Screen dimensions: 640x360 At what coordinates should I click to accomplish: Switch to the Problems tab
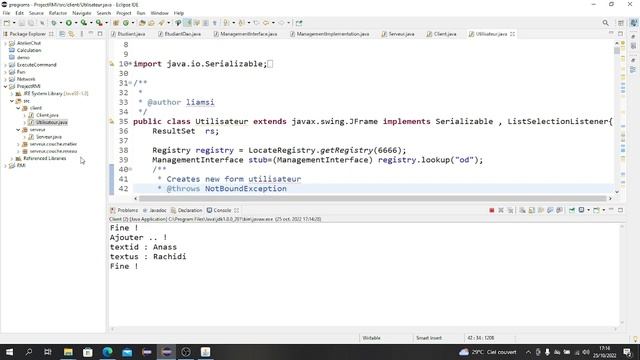(x=124, y=210)
